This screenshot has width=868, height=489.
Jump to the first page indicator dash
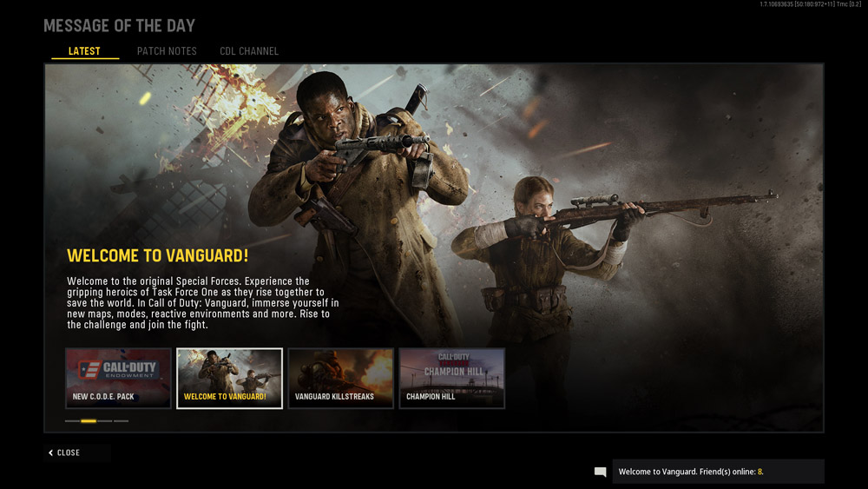(72, 420)
